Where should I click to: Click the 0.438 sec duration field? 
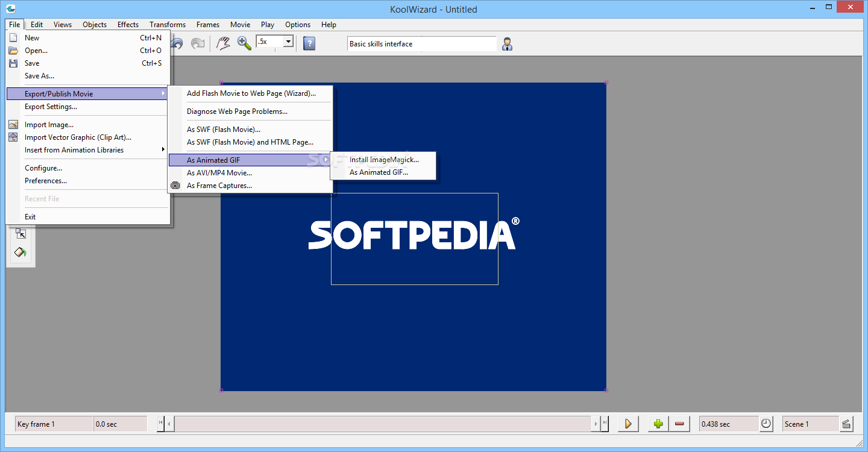point(729,424)
